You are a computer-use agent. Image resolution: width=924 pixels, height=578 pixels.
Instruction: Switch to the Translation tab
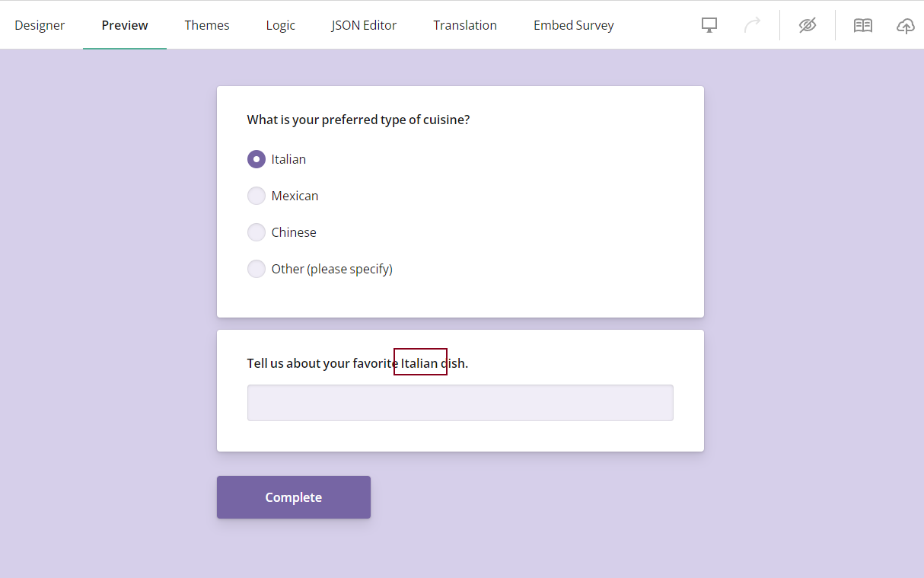[x=464, y=24]
